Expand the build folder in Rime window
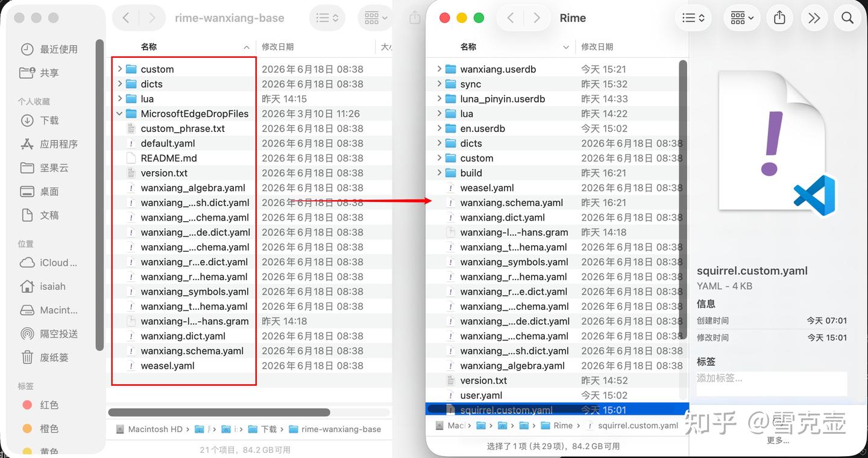The image size is (868, 458). (x=439, y=173)
